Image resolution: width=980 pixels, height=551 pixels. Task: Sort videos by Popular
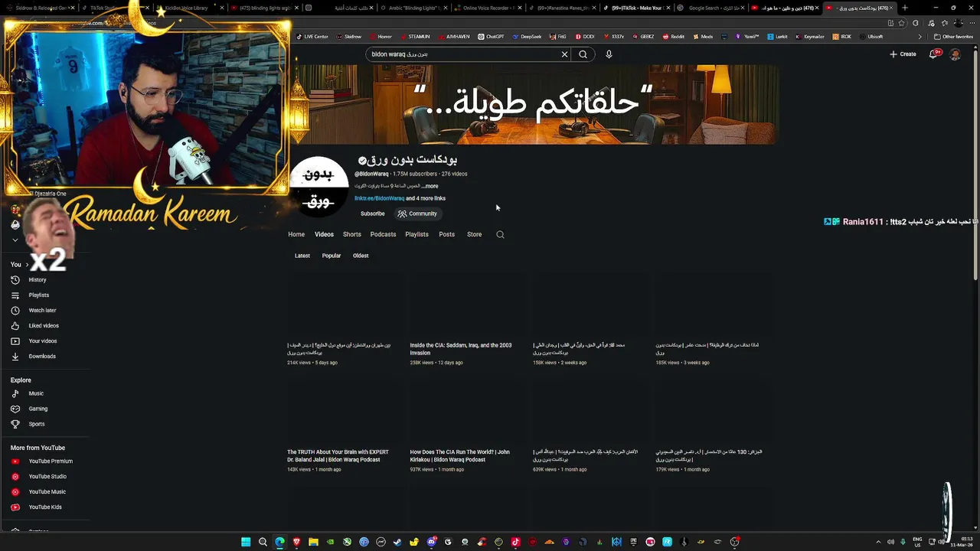332,256
